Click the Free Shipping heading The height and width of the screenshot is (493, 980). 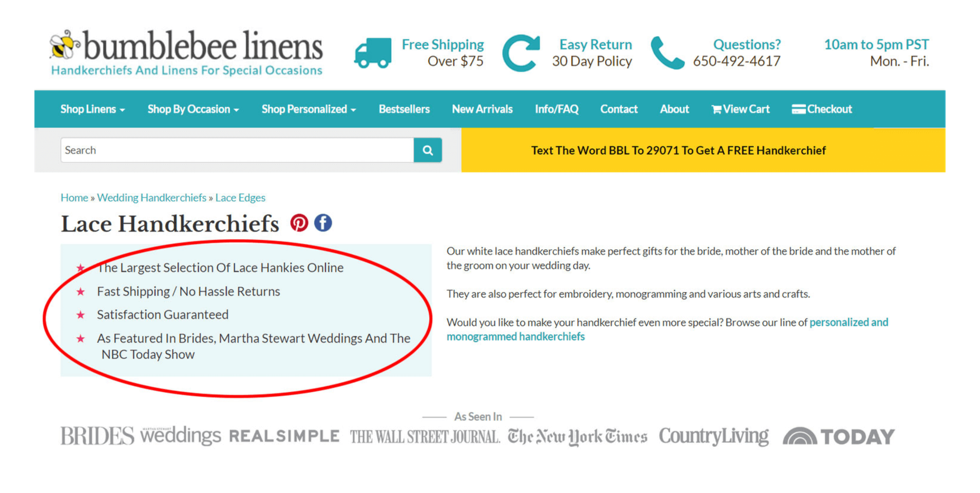tap(442, 44)
